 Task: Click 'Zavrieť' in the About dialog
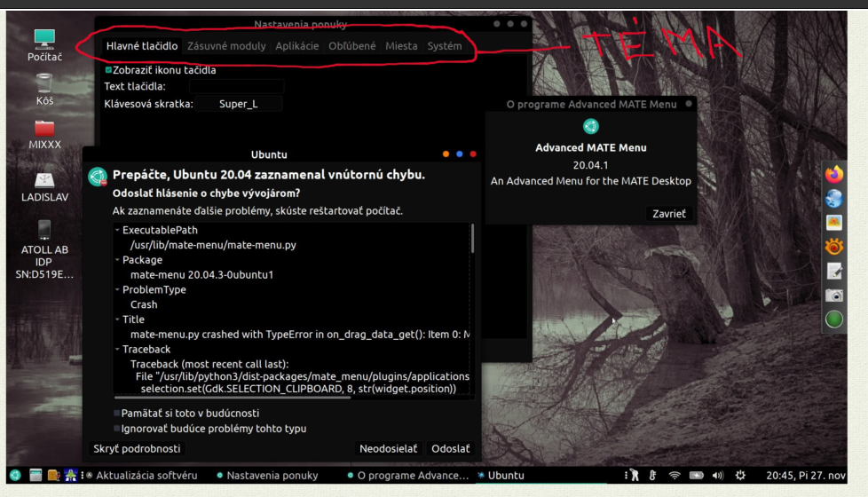pos(667,214)
